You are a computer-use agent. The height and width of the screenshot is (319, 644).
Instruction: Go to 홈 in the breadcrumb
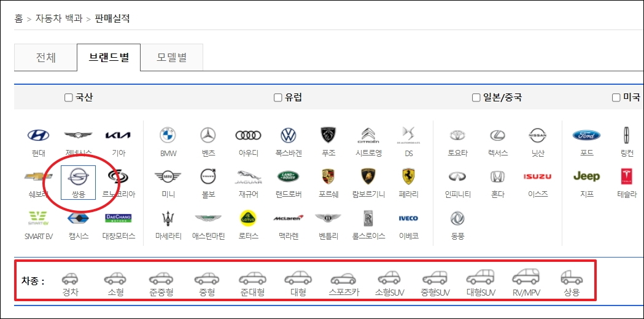(x=19, y=18)
